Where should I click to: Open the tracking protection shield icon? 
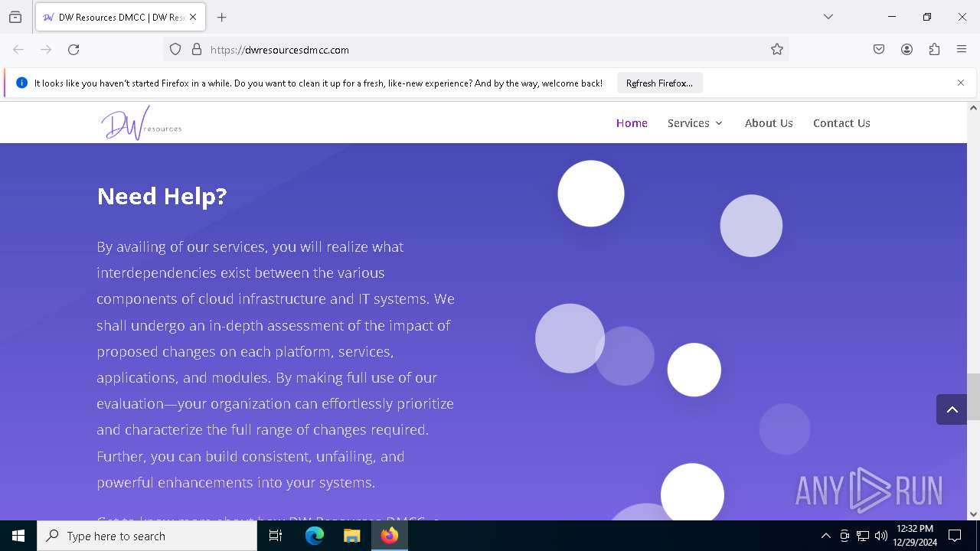pyautogui.click(x=175, y=49)
